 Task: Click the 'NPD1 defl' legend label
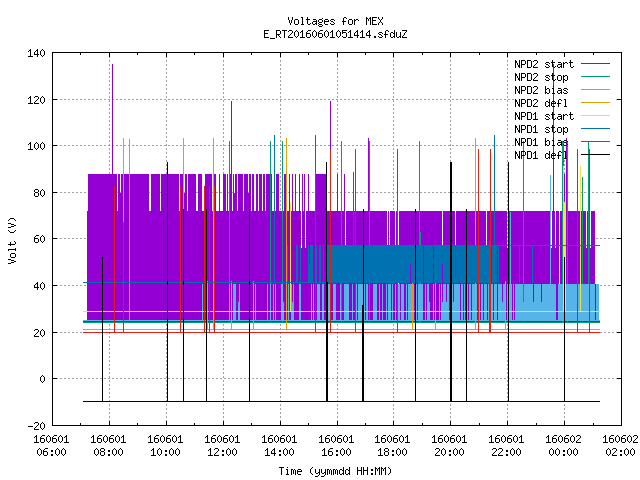(x=541, y=156)
